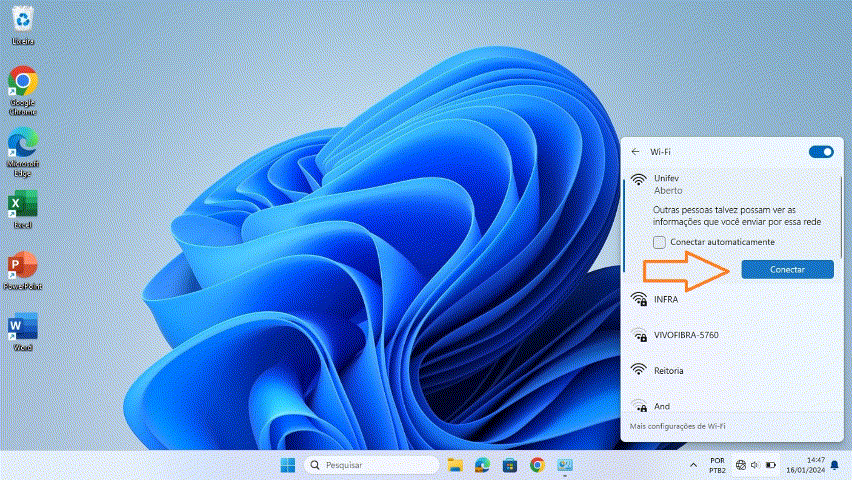Launch Edge from the taskbar
852x480 pixels.
pos(483,465)
